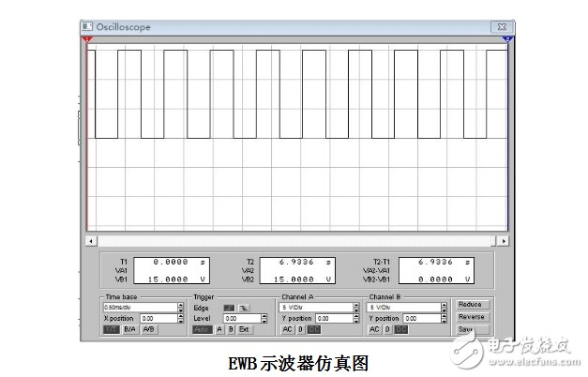Set trigger source to channel B

click(x=232, y=329)
